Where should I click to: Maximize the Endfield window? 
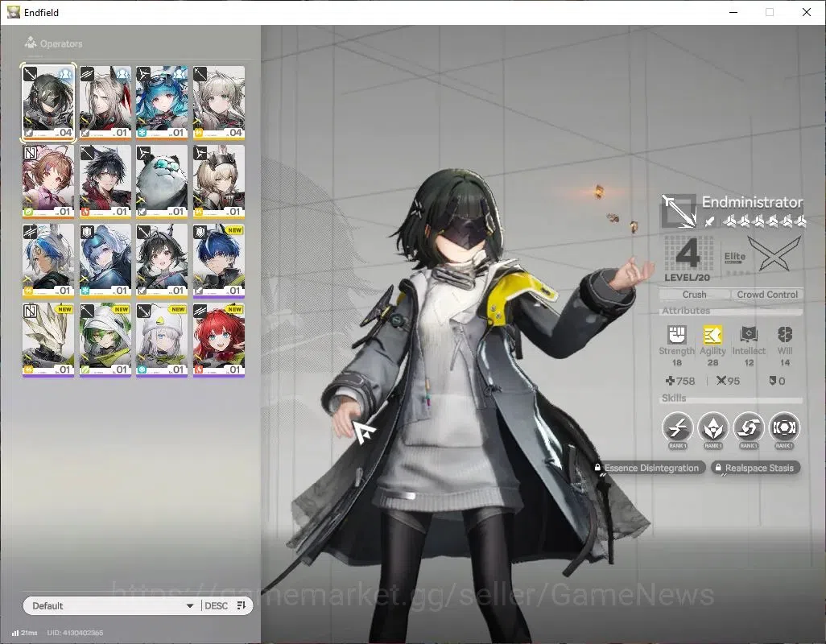[770, 12]
